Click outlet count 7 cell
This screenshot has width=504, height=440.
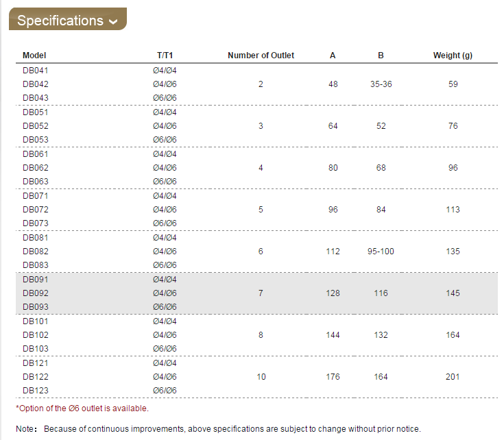coord(261,293)
